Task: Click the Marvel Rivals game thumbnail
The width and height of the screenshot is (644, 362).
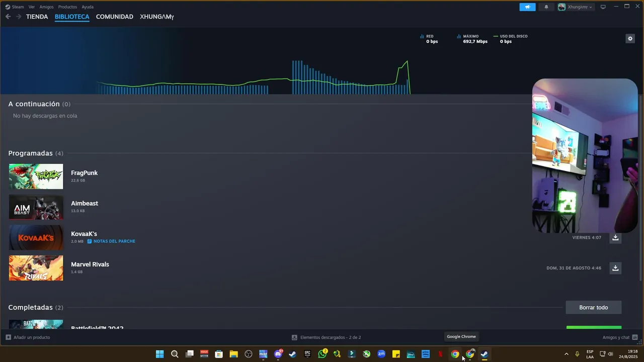Action: click(x=36, y=268)
